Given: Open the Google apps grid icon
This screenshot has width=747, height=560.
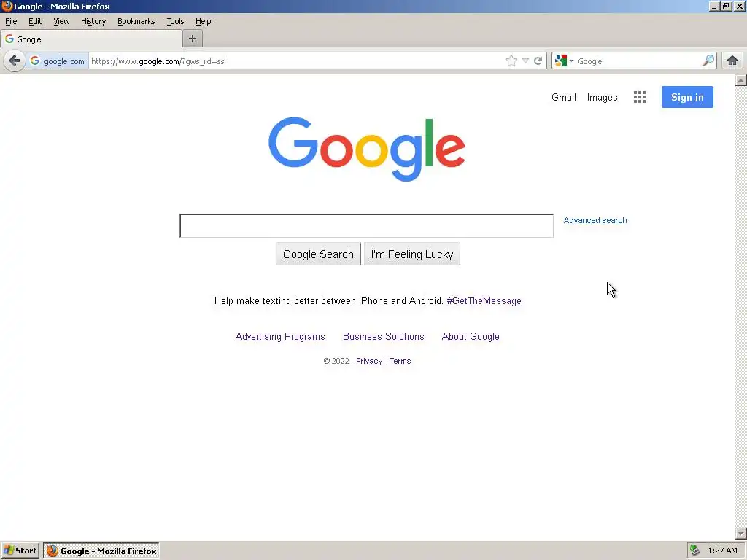Looking at the screenshot, I should [640, 97].
